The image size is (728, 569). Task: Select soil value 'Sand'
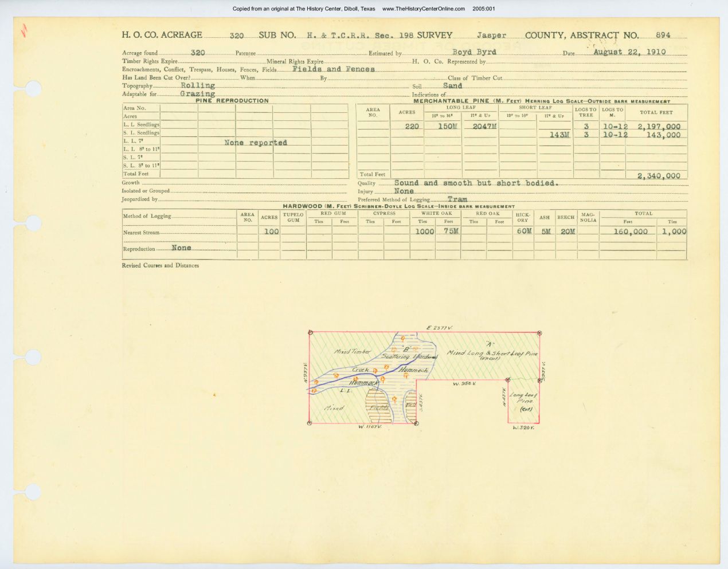coord(452,85)
